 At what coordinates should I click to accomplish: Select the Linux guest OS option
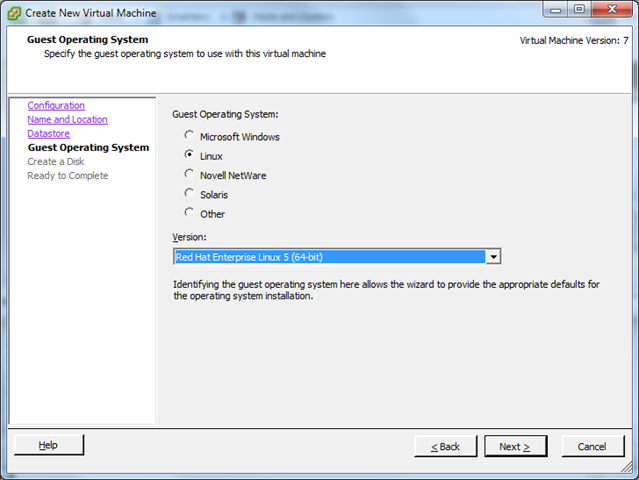pos(189,155)
